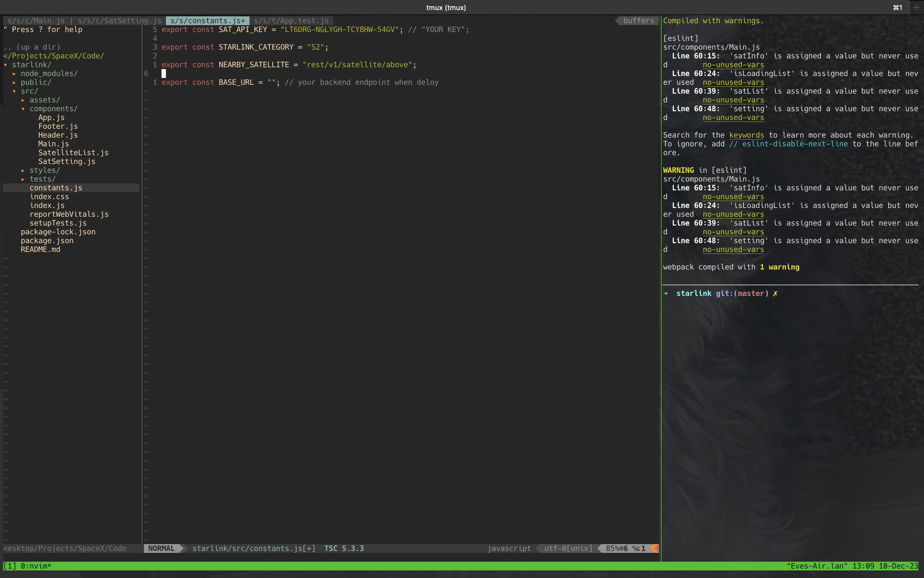Click the javascript filetype indicator in statusline

click(x=509, y=548)
